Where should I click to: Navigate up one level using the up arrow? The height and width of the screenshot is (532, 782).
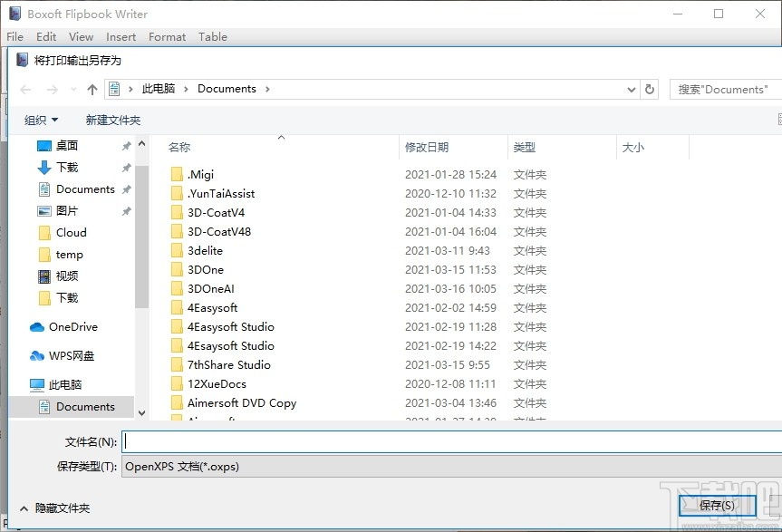click(x=92, y=88)
